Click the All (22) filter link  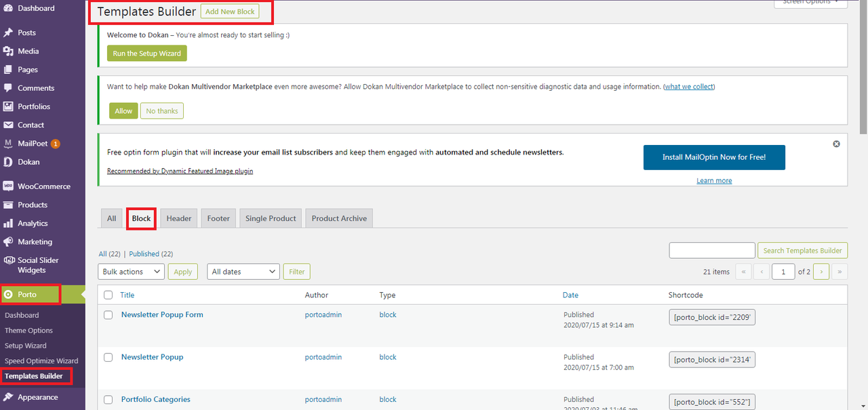pos(109,253)
